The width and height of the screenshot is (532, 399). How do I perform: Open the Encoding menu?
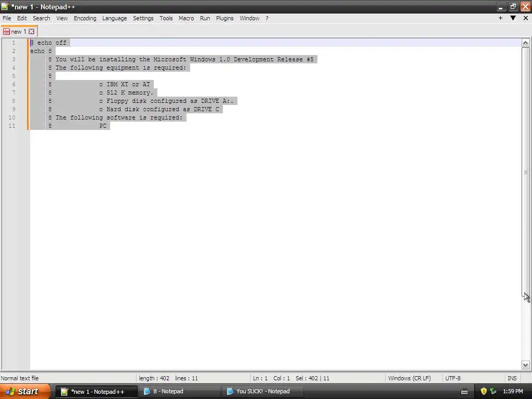[85, 18]
